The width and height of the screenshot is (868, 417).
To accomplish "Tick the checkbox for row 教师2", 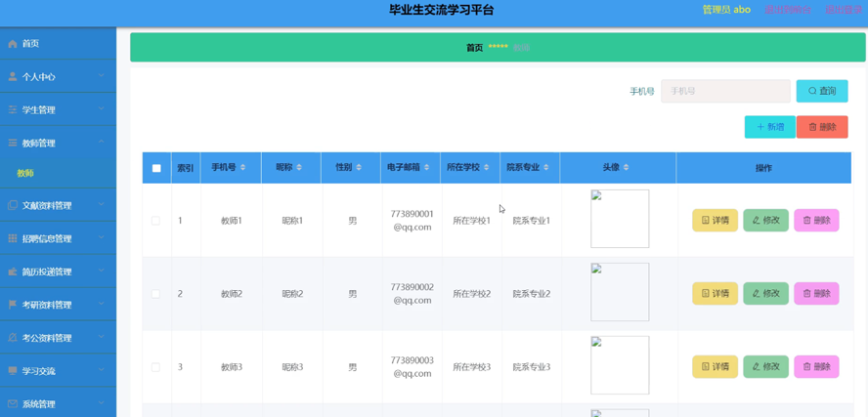I will point(155,294).
